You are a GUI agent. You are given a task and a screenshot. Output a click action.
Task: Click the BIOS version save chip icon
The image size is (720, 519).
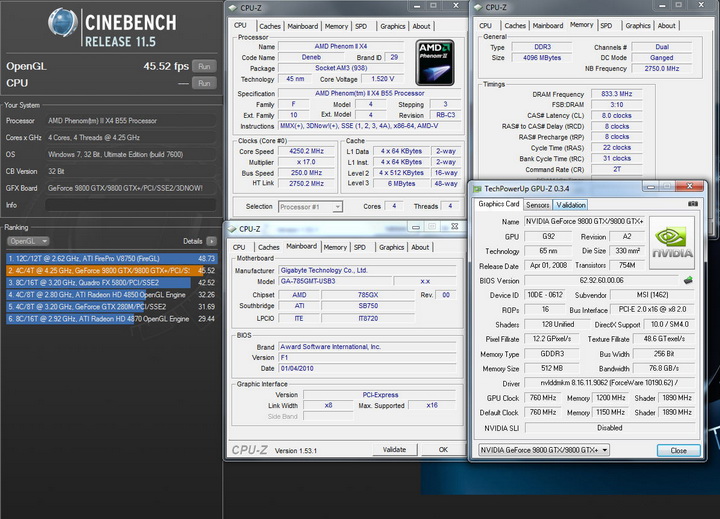pos(688,281)
